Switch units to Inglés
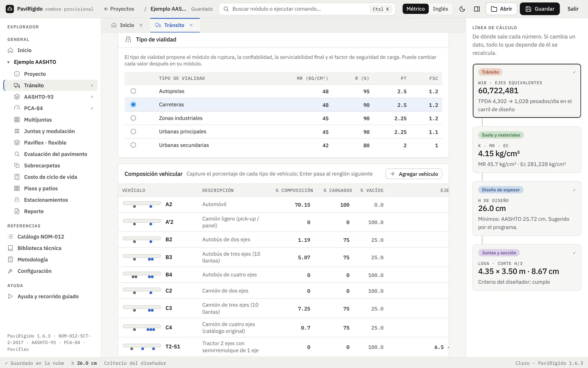 pyautogui.click(x=440, y=9)
